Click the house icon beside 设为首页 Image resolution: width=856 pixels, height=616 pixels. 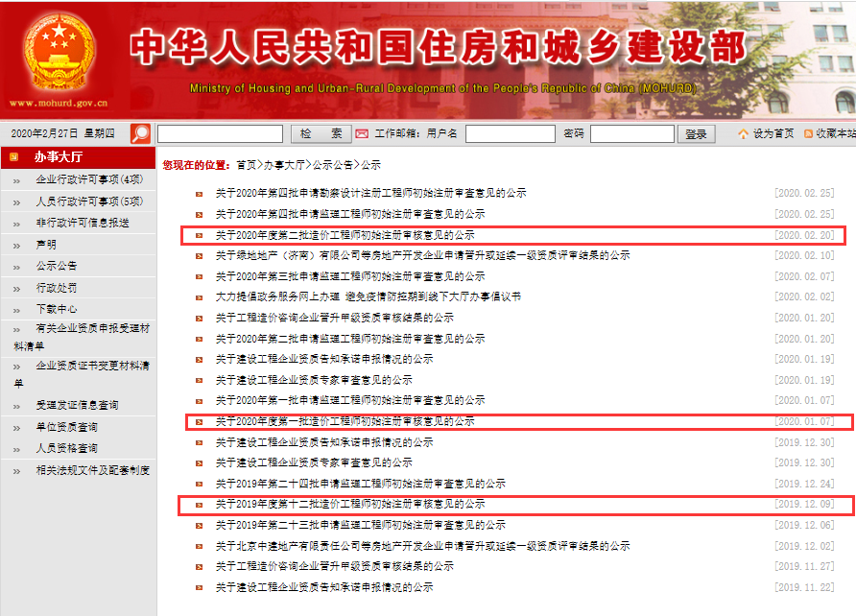(743, 133)
